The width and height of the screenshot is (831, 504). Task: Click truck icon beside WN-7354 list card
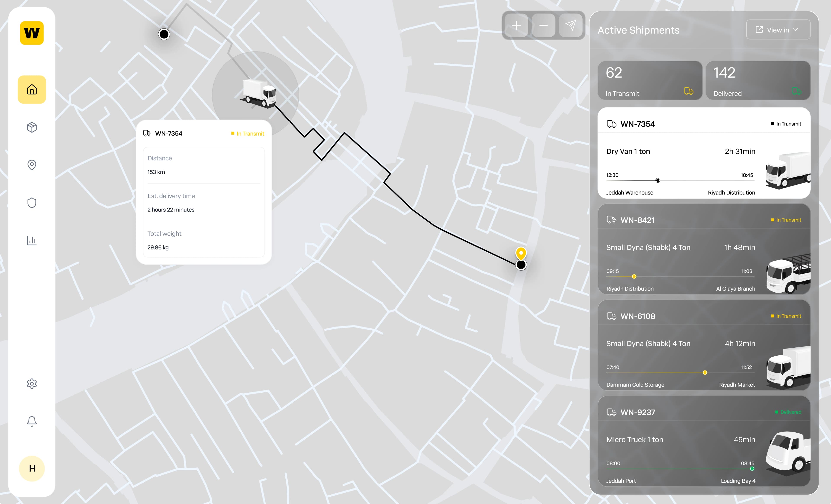(611, 124)
